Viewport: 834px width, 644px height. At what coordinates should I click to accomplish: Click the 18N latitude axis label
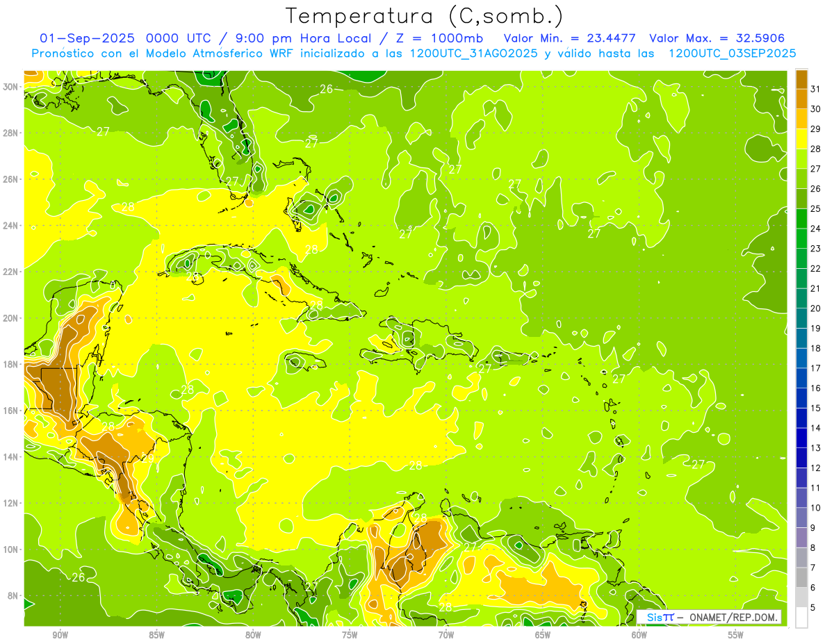(x=11, y=364)
